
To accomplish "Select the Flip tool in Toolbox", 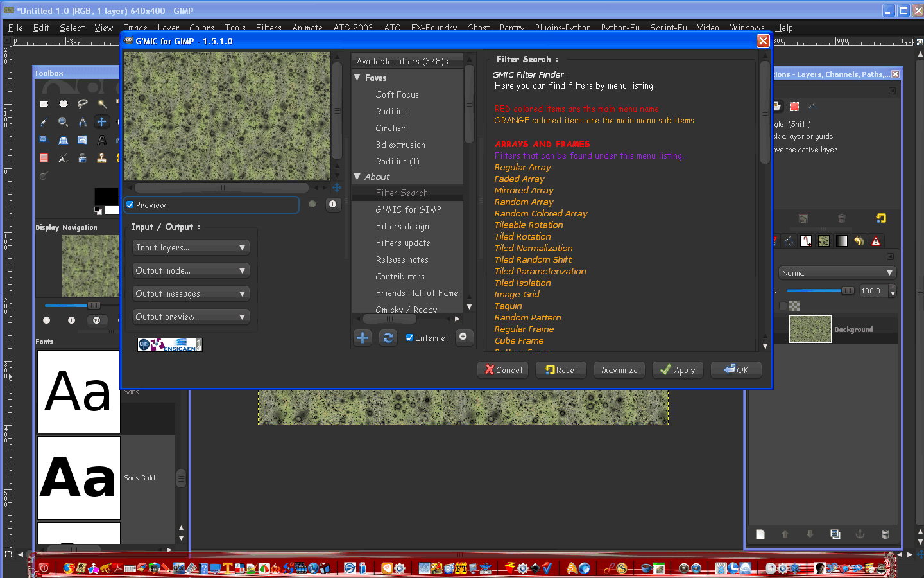I will [x=82, y=140].
